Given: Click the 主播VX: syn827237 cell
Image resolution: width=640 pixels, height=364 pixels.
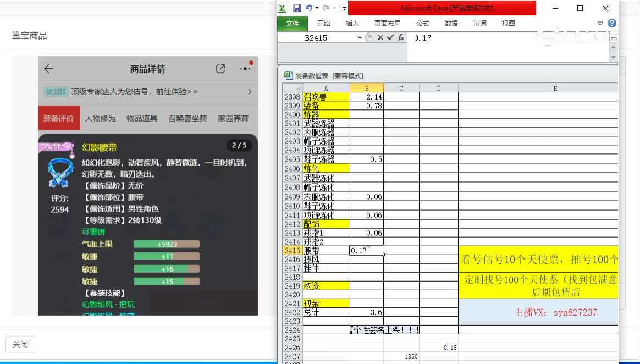Looking at the screenshot, I should click(538, 312).
